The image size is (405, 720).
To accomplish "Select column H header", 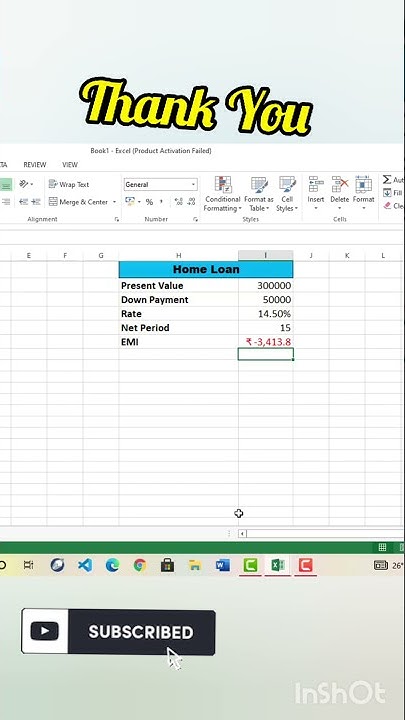I will tap(178, 255).
